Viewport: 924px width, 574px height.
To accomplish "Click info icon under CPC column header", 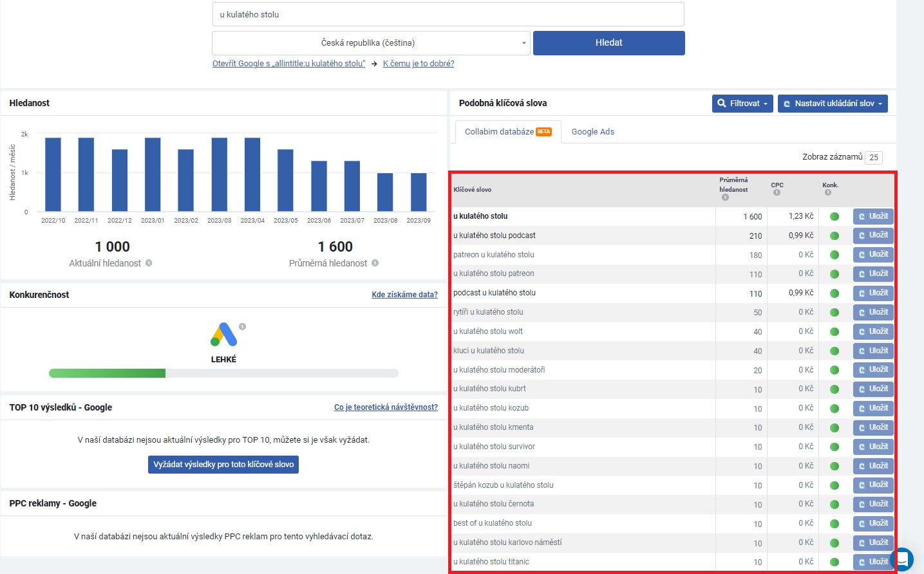I will (777, 192).
